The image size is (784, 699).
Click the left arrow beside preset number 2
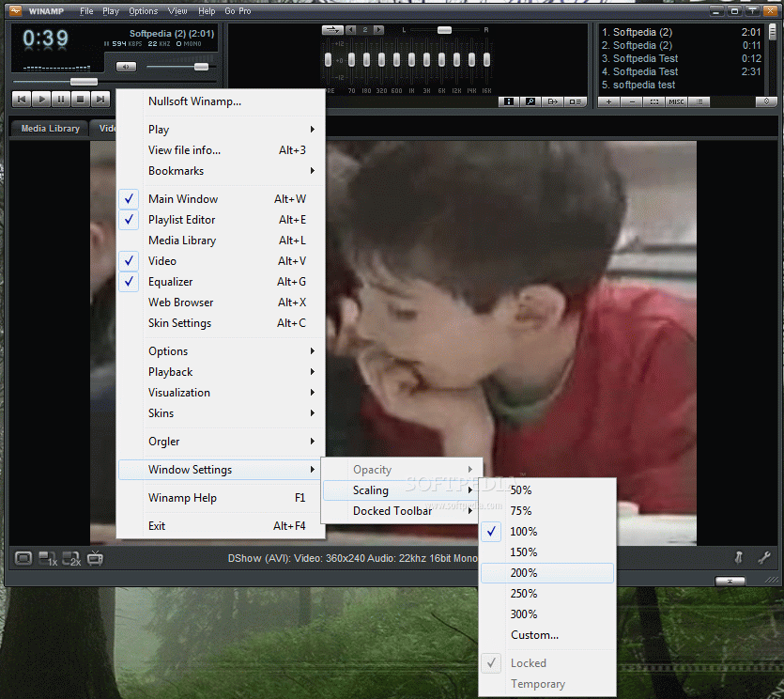click(351, 30)
